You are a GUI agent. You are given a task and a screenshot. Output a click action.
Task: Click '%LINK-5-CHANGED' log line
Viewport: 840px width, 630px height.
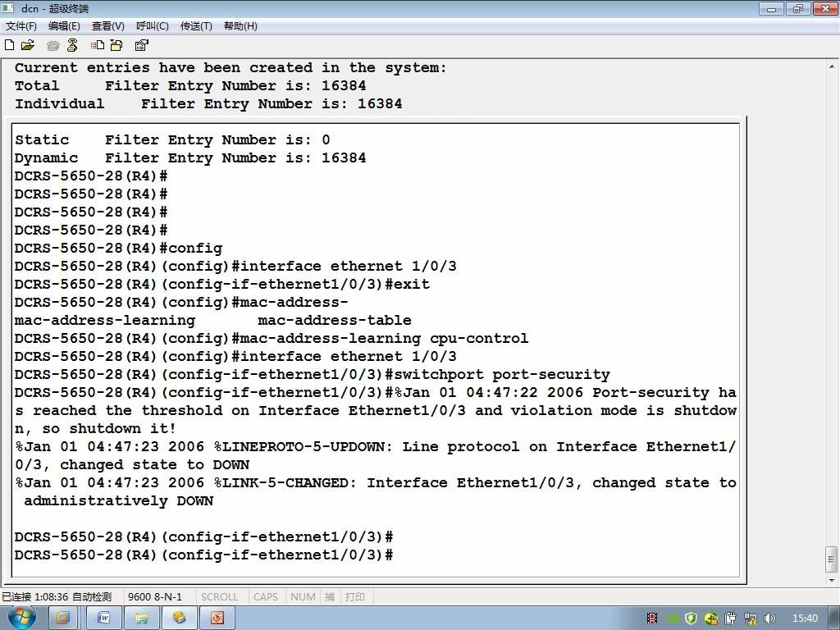click(376, 482)
